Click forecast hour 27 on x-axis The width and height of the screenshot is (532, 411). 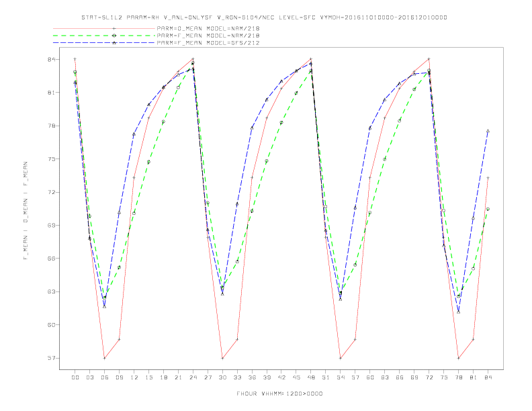click(x=208, y=377)
